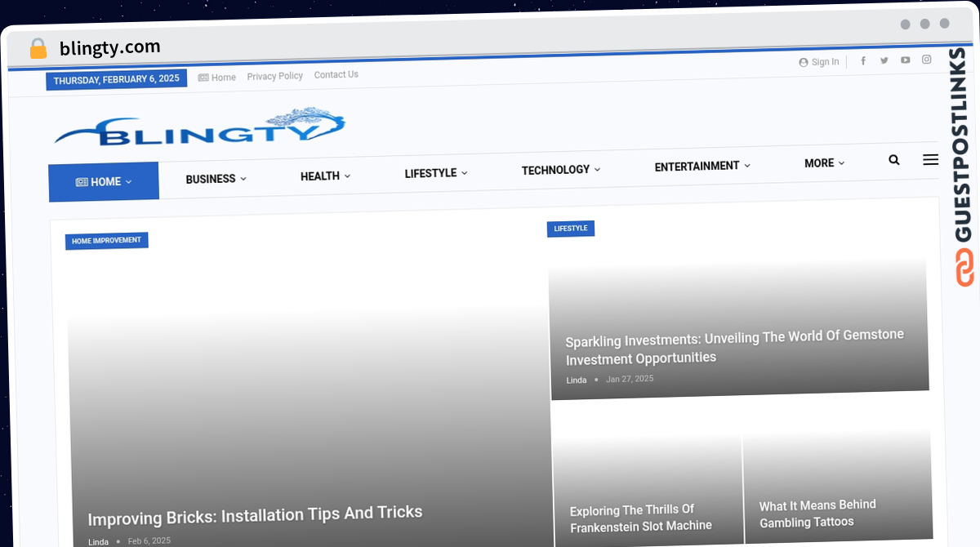980x547 pixels.
Task: Click author Linda under Sparkling Investments
Action: point(577,380)
